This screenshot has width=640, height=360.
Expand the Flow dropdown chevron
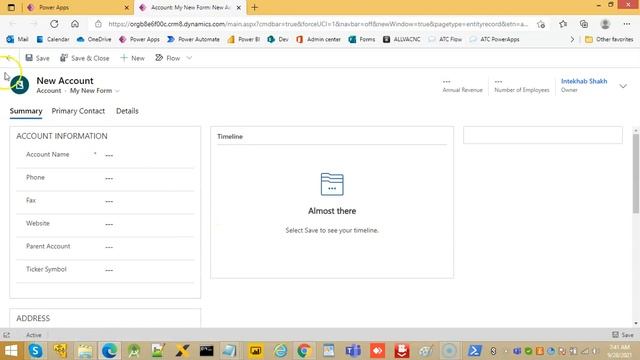point(189,58)
